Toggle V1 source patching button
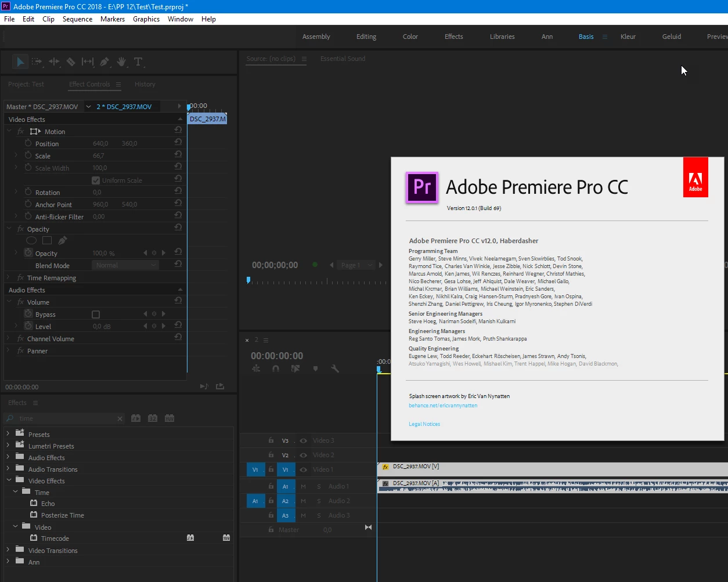728x582 pixels. tap(255, 469)
